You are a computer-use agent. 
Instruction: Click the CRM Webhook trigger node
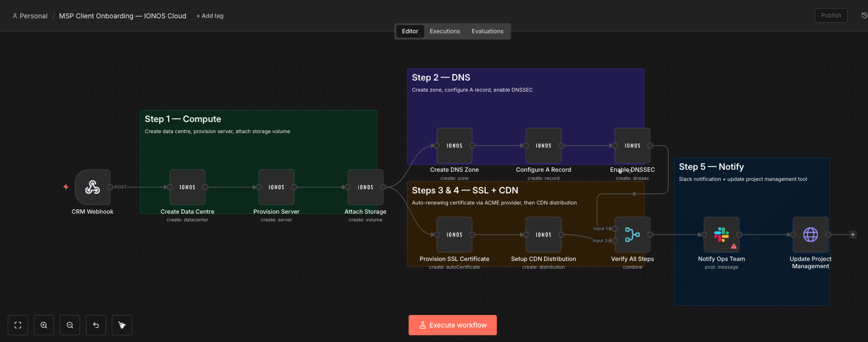[93, 187]
